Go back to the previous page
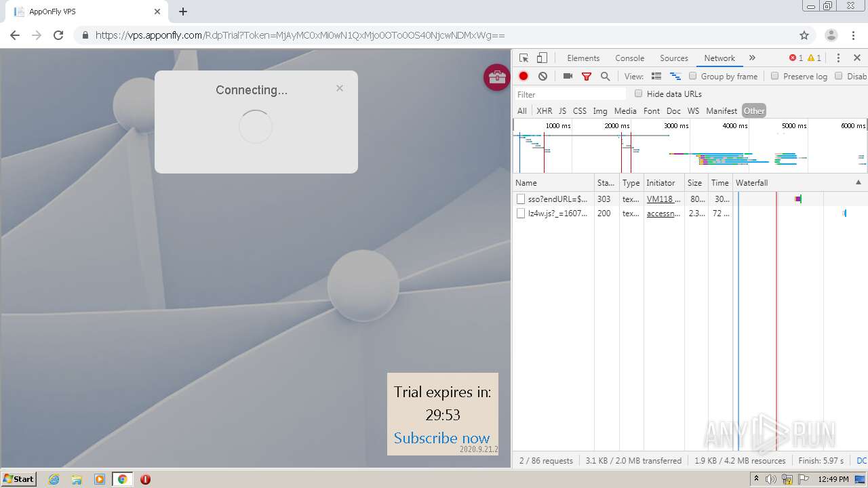The height and width of the screenshot is (488, 868). pos(15,35)
